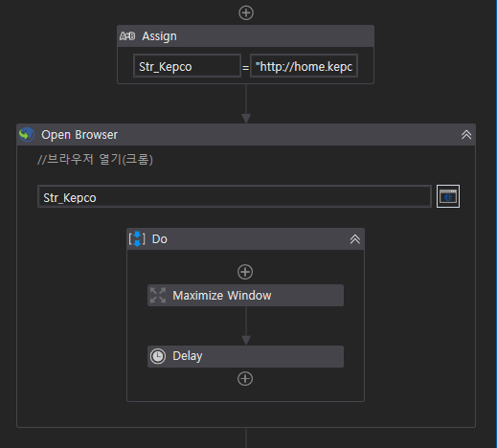Add activity below Delay
The height and width of the screenshot is (448, 497).
[245, 379]
